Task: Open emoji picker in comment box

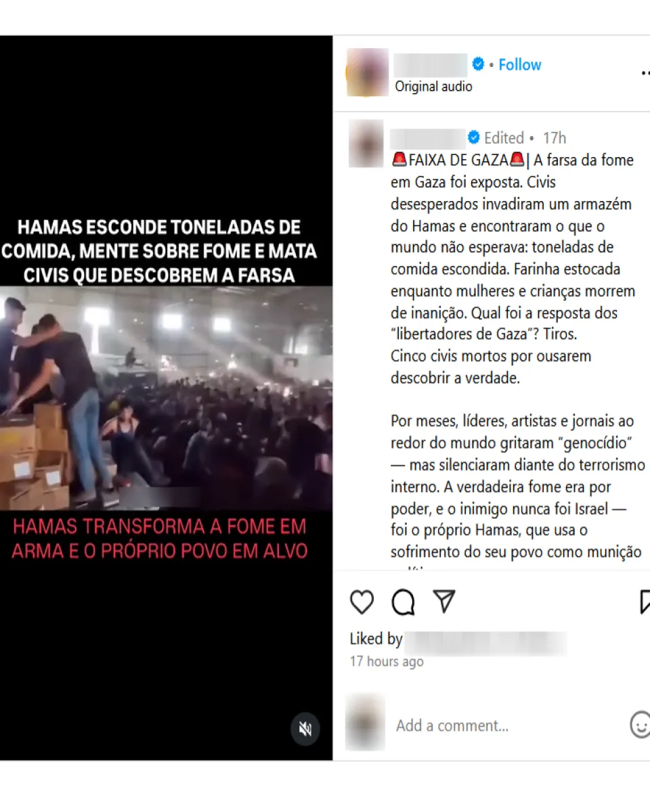Action: click(640, 725)
